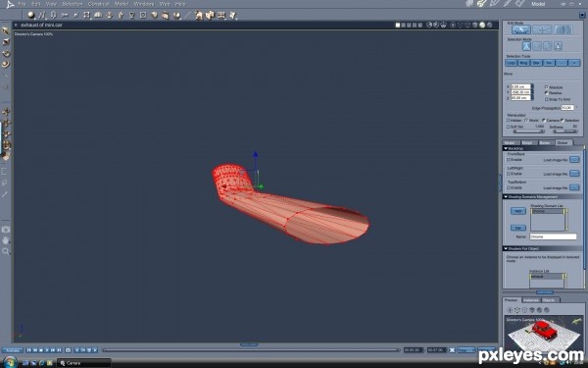The image size is (588, 368).
Task: Click the Ring selection tool button
Action: (523, 63)
